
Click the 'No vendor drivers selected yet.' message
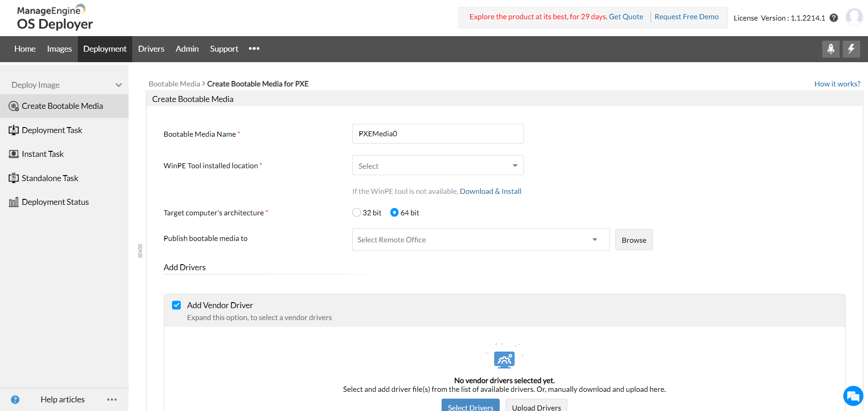[x=504, y=380]
